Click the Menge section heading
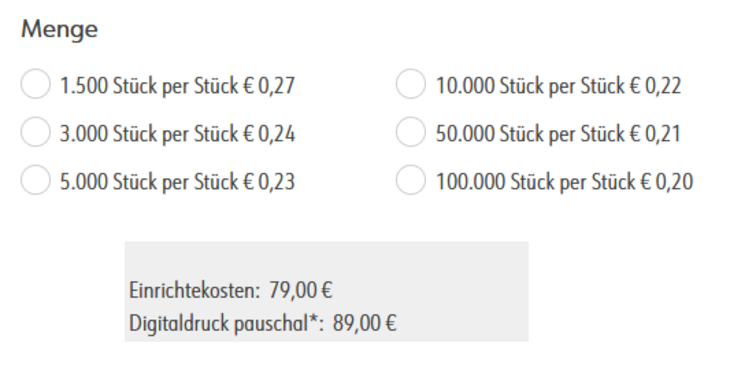 tap(60, 29)
